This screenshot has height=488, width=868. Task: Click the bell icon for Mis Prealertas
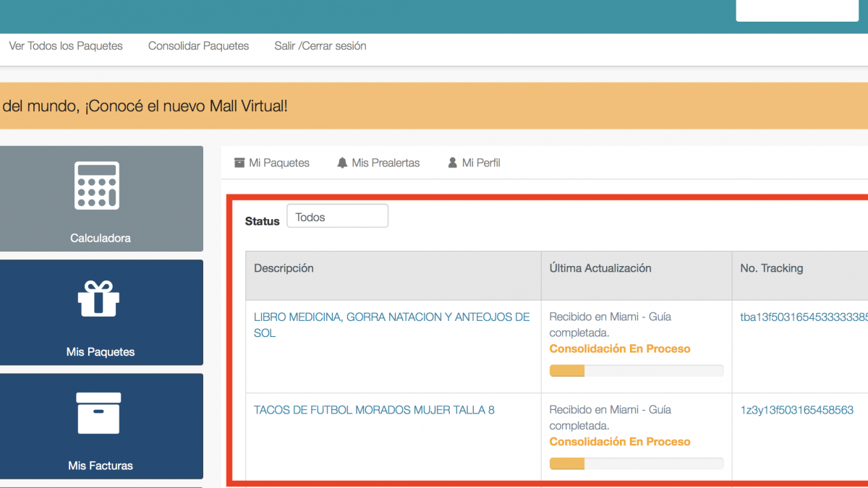tap(342, 163)
